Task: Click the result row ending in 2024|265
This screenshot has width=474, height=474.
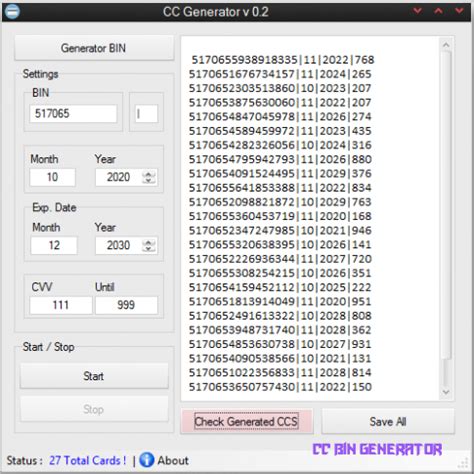Action: pyautogui.click(x=280, y=74)
